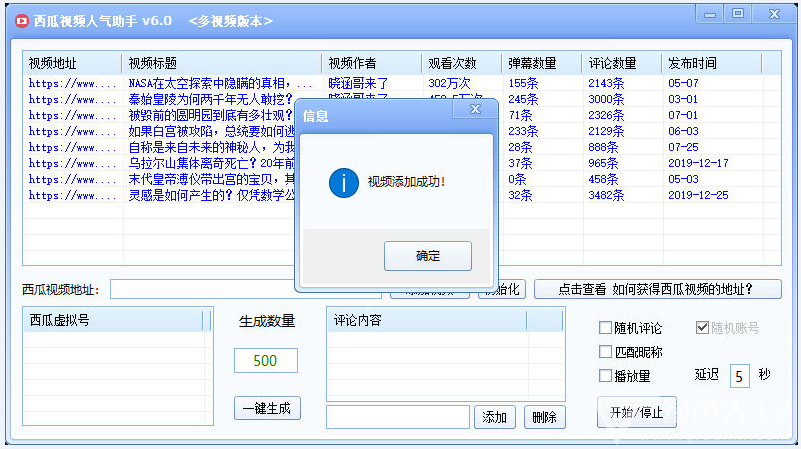The height and width of the screenshot is (449, 801).
Task: Click the blue information icon in the dialog
Action: coord(343,183)
